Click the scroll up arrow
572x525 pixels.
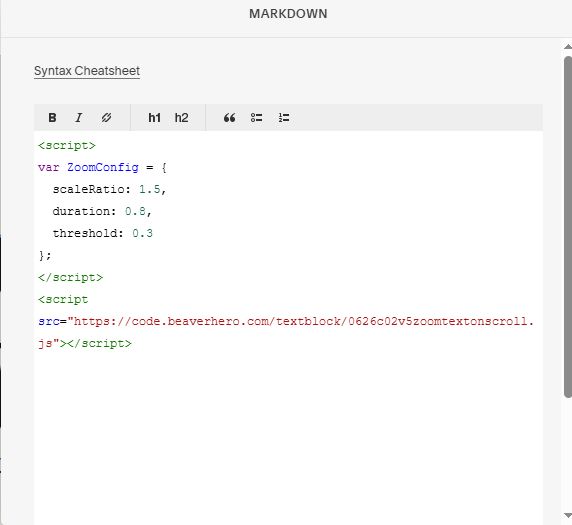click(568, 47)
